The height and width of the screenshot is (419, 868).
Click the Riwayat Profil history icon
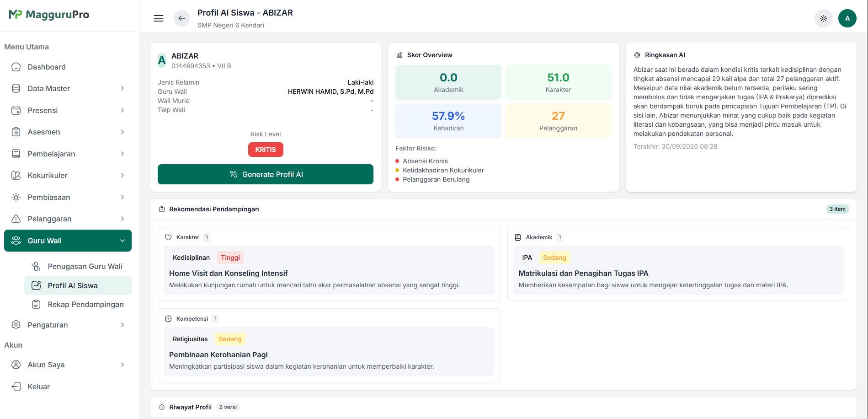162,407
